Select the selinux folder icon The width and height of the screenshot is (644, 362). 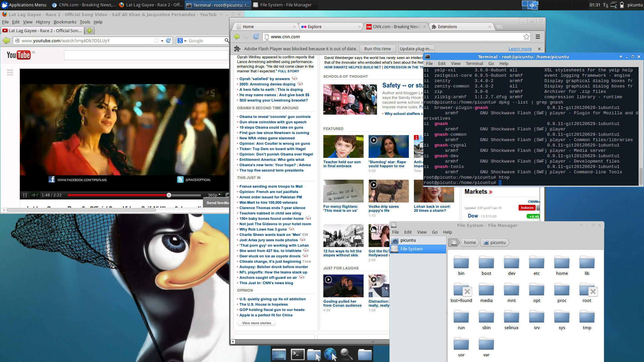click(x=512, y=317)
